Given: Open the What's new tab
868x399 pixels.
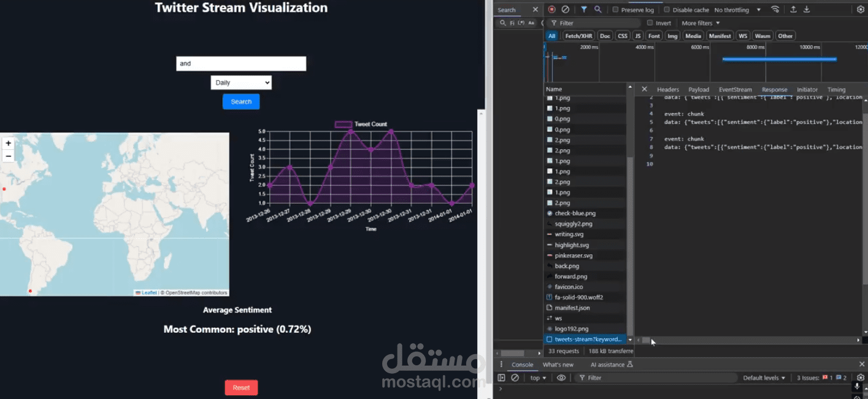Looking at the screenshot, I should [558, 365].
